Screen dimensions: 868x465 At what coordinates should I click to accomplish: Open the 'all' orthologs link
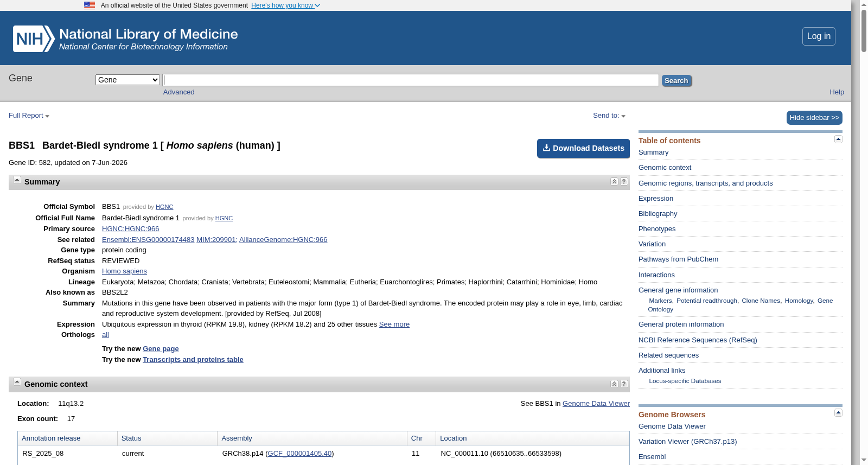point(105,335)
